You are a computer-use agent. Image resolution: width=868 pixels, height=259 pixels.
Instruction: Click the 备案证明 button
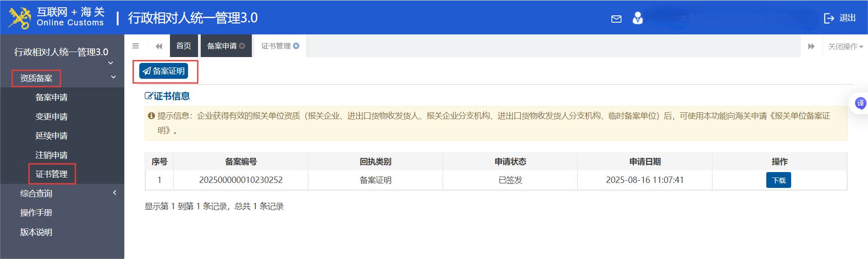point(164,71)
